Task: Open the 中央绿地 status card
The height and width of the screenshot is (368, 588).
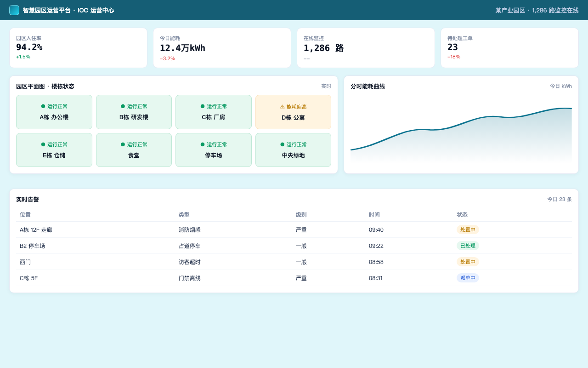Action: click(293, 150)
